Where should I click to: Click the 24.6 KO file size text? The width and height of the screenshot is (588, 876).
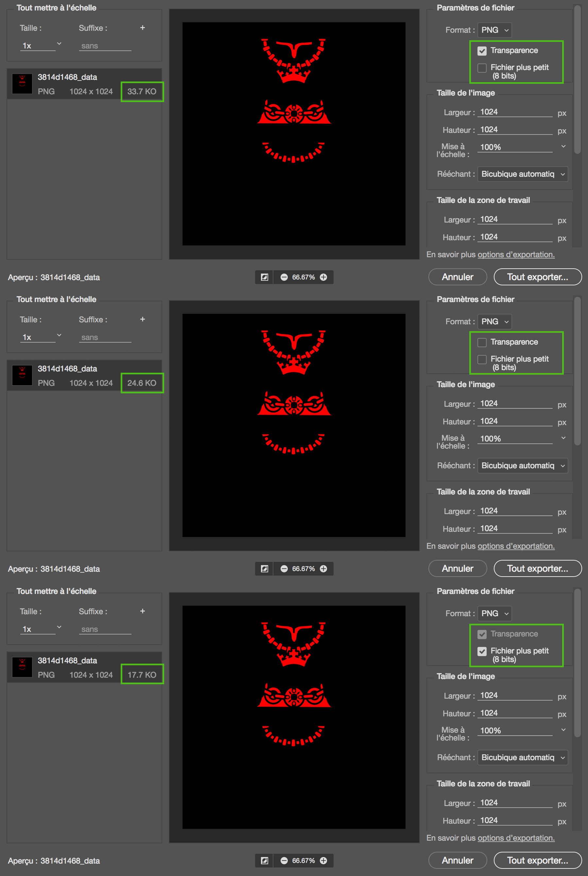tap(142, 383)
